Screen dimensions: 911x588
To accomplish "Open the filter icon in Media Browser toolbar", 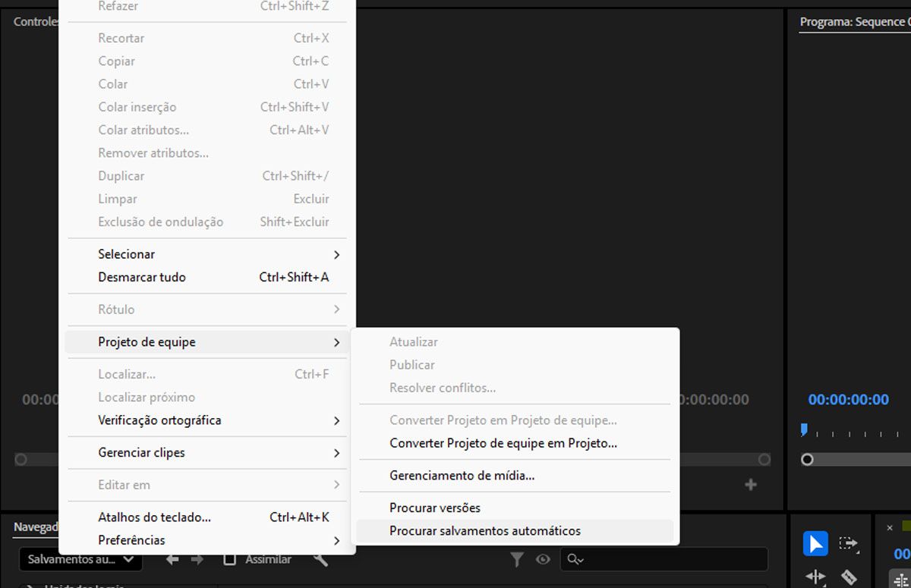I will coord(517,559).
